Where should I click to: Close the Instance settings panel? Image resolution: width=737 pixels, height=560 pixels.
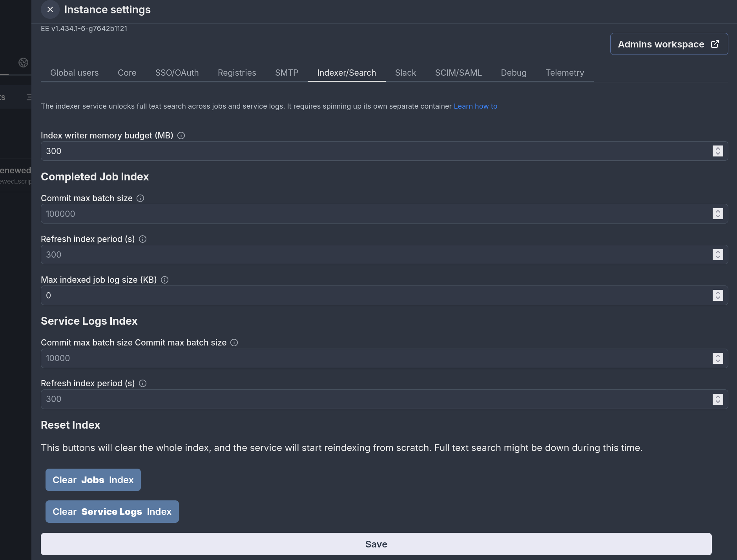coord(50,9)
